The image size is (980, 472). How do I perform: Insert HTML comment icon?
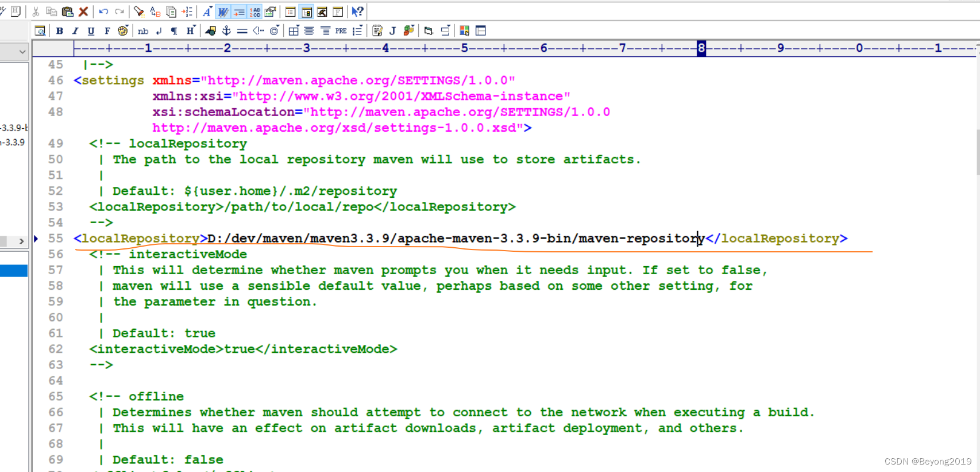(x=258, y=30)
